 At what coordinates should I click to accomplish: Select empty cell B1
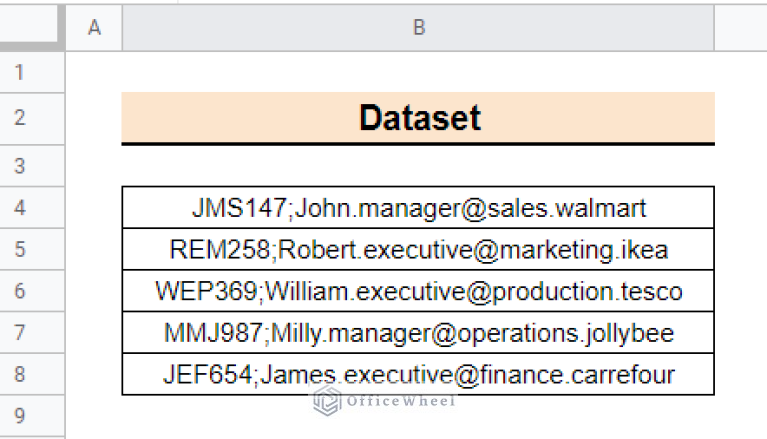click(418, 72)
